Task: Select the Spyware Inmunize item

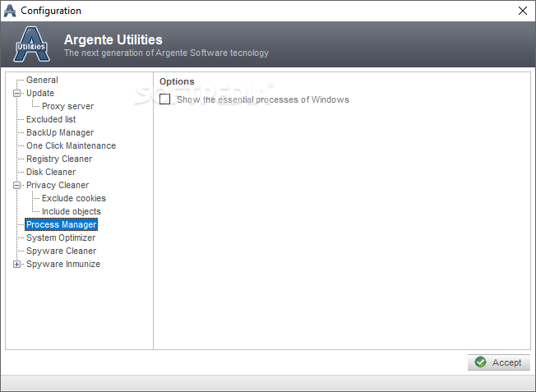Action: pos(63,264)
